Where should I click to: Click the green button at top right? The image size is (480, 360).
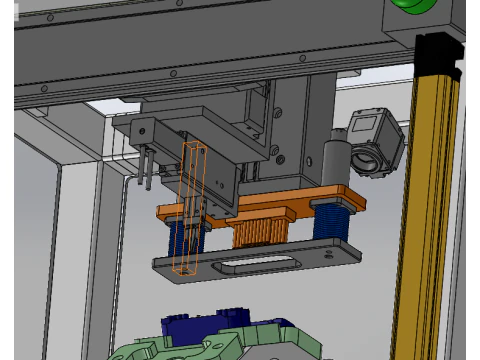[x=415, y=6]
